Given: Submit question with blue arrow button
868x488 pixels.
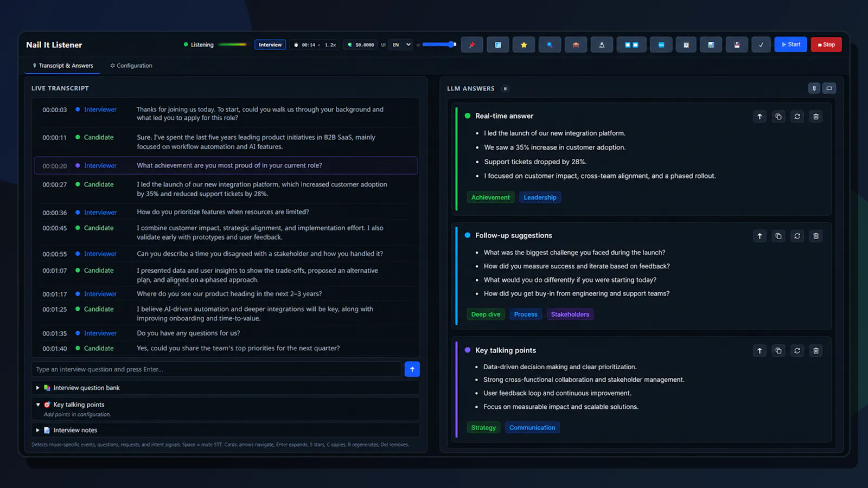Looking at the screenshot, I should tap(412, 369).
